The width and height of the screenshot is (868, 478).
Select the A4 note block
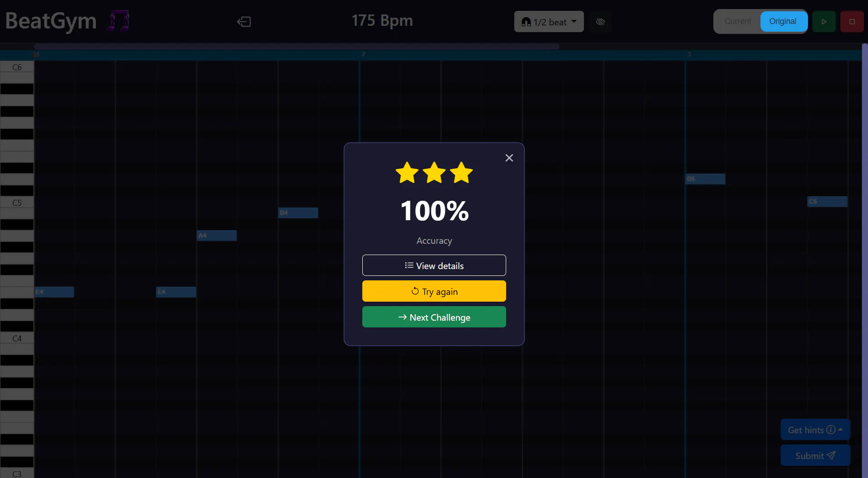[217, 235]
